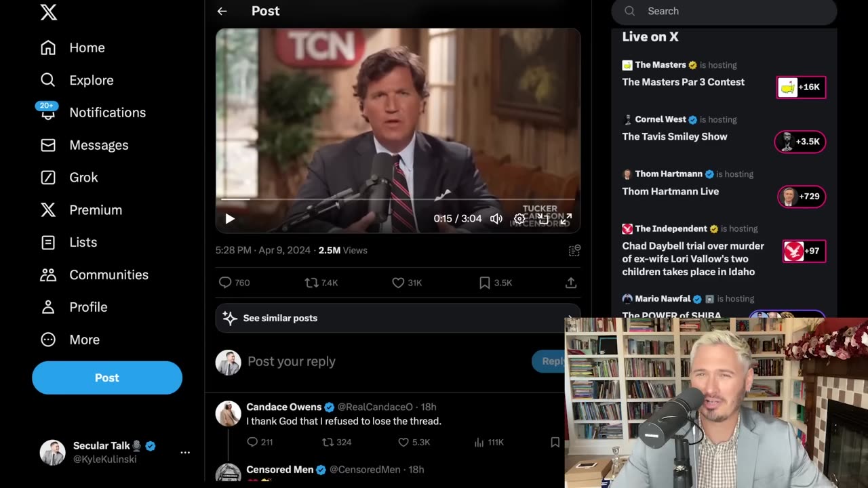Click the Search box
868x488 pixels.
[x=724, y=11]
